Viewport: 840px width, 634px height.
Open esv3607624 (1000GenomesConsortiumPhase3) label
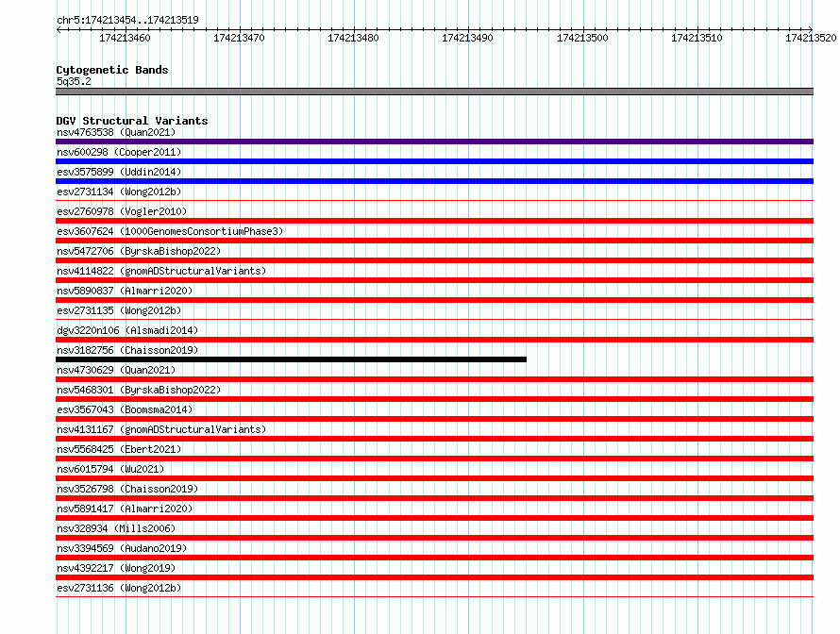tap(170, 231)
